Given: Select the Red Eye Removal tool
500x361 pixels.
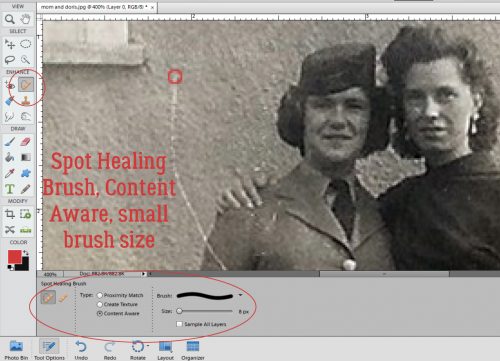Looking at the screenshot, I should [x=10, y=85].
